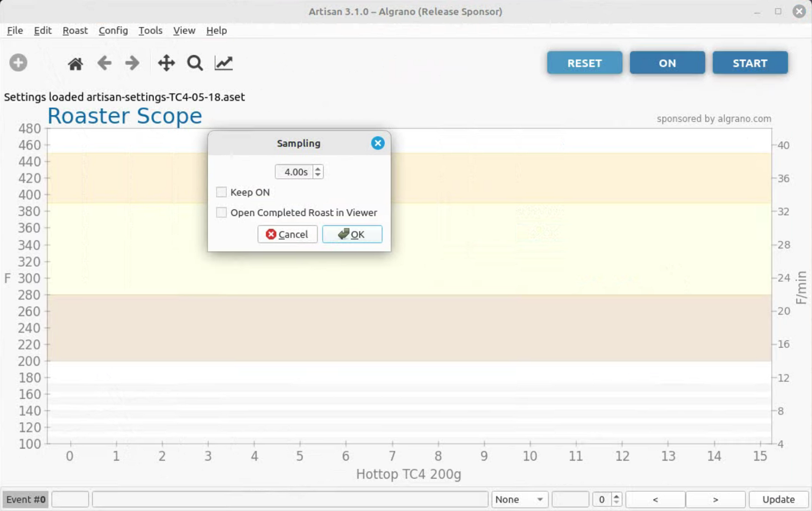Image resolution: width=812 pixels, height=511 pixels.
Task: Expand the event type None dropdown
Action: coord(520,499)
